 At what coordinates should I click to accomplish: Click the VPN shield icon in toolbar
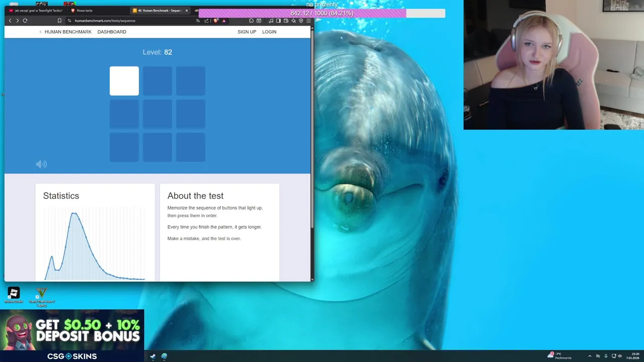(301, 21)
